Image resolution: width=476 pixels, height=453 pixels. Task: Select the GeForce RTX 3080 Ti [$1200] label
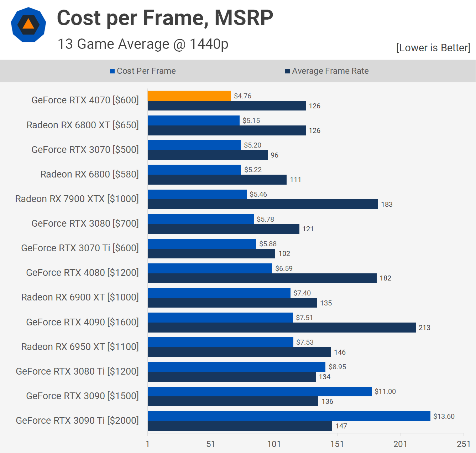point(77,371)
